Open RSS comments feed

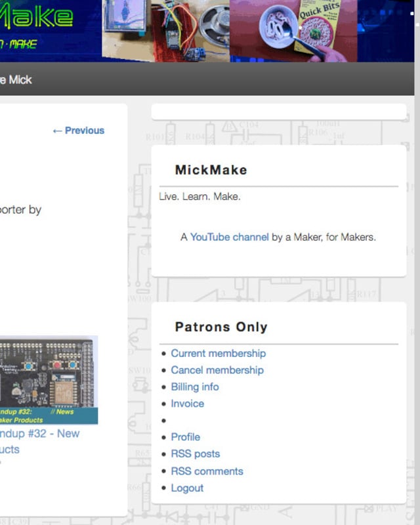click(x=207, y=471)
